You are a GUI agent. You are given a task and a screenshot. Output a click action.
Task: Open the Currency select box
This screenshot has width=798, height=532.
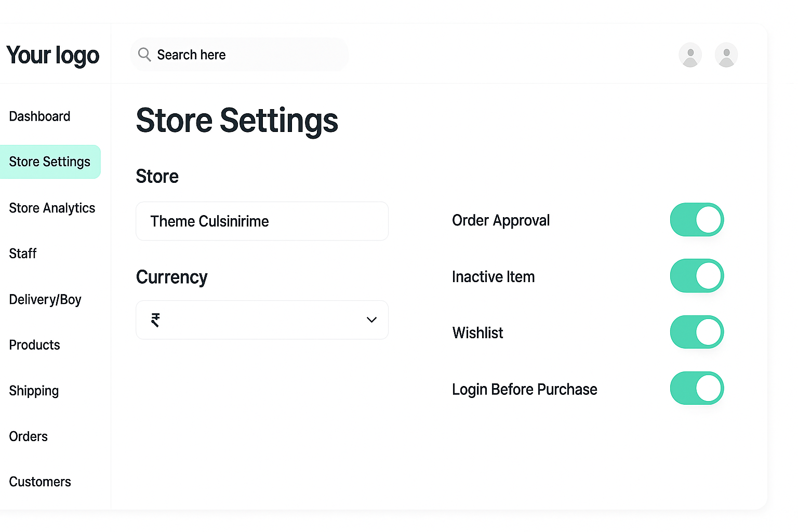pyautogui.click(x=262, y=320)
